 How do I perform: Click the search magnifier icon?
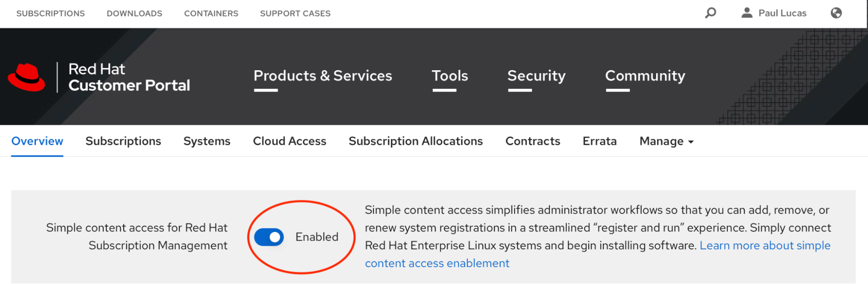[x=710, y=13]
